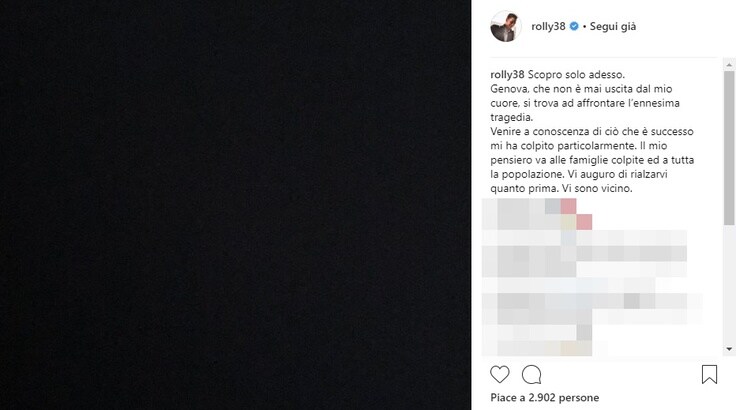Click the caption line beginning 'Genova, che non'

click(581, 89)
